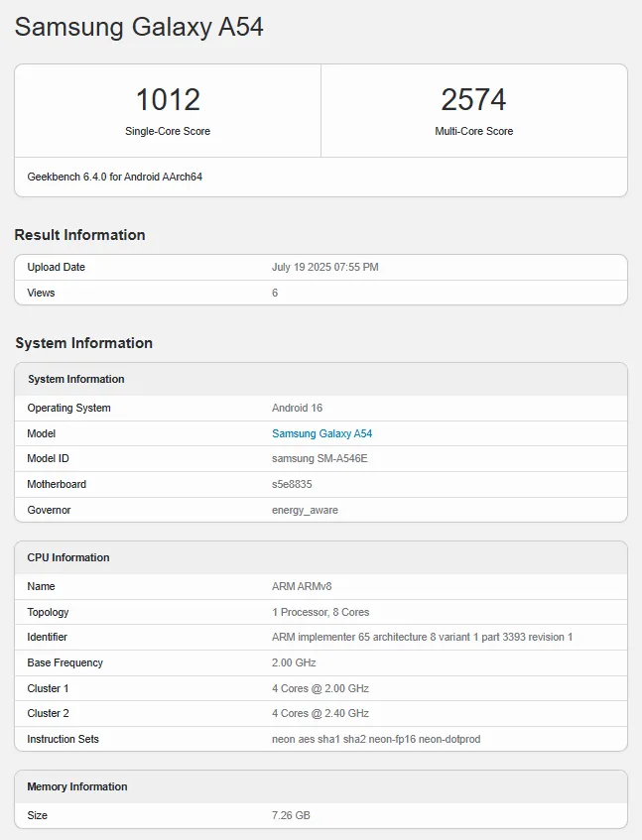Select the Views count value 6
Viewport: 642px width, 840px height.
275,293
